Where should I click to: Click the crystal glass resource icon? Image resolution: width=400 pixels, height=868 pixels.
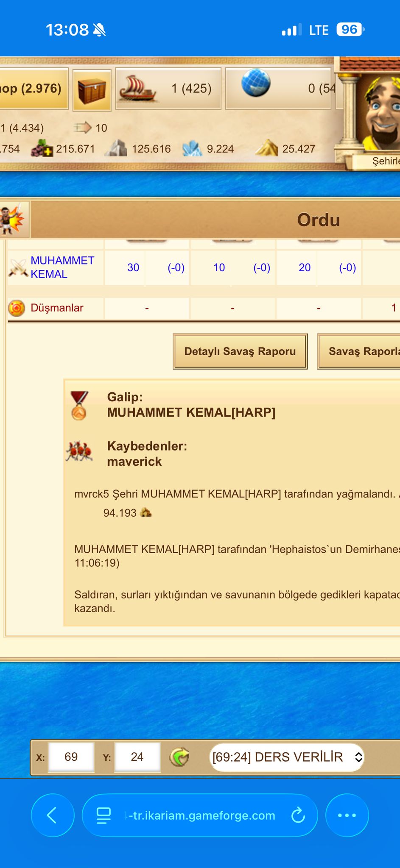192,148
